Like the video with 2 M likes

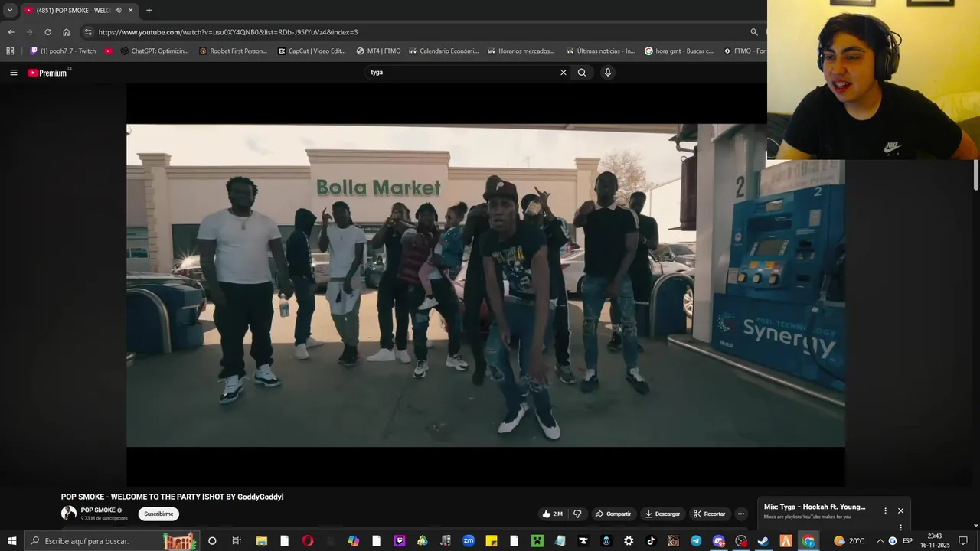[x=552, y=514]
